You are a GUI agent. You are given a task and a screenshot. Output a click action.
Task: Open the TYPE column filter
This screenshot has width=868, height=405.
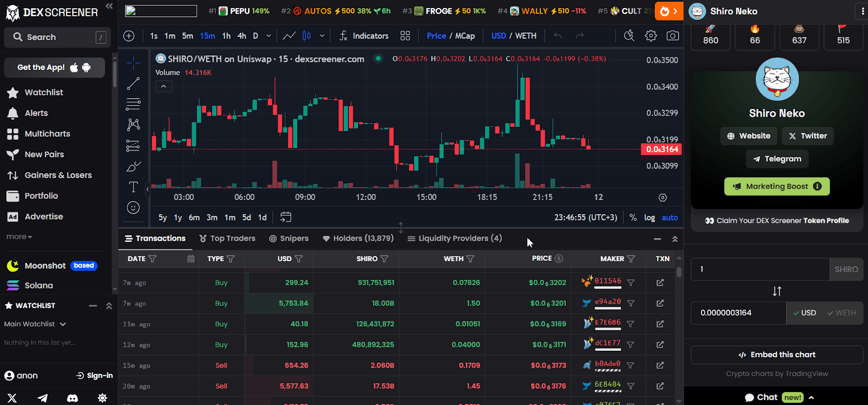pos(231,259)
